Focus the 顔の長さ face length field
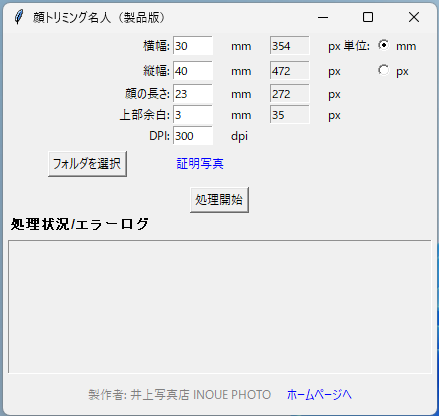The width and height of the screenshot is (439, 416). pyautogui.click(x=193, y=94)
